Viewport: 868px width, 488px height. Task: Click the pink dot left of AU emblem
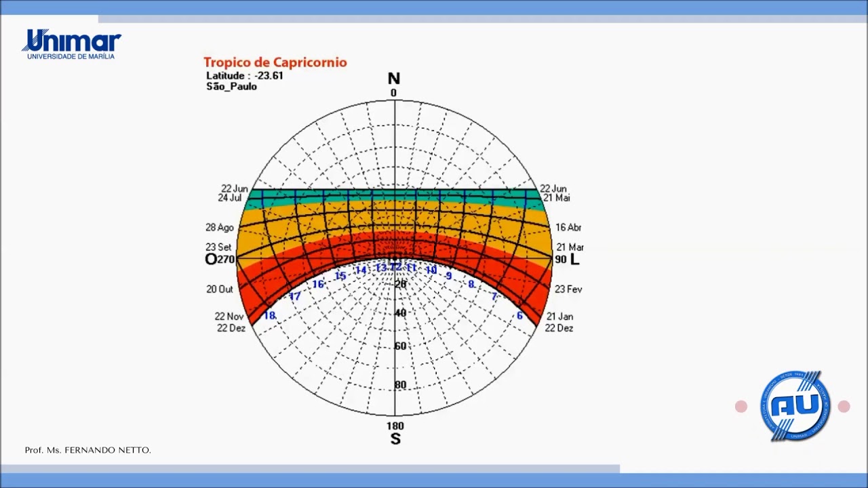point(741,407)
